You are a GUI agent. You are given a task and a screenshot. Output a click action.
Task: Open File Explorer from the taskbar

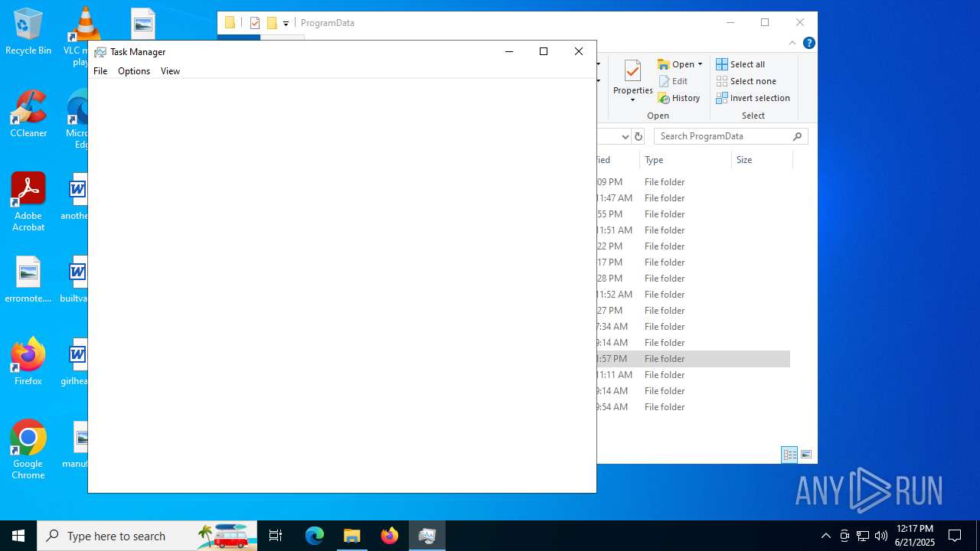[352, 536]
